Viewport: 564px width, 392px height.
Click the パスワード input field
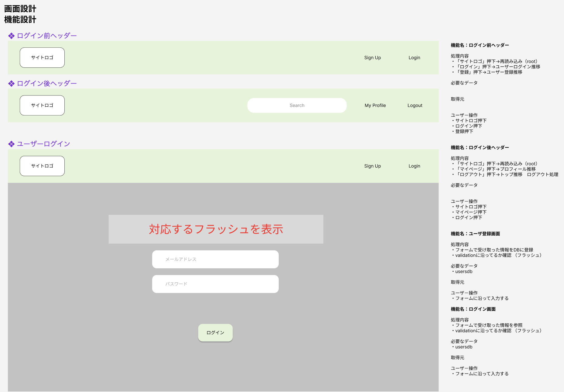pos(215,284)
